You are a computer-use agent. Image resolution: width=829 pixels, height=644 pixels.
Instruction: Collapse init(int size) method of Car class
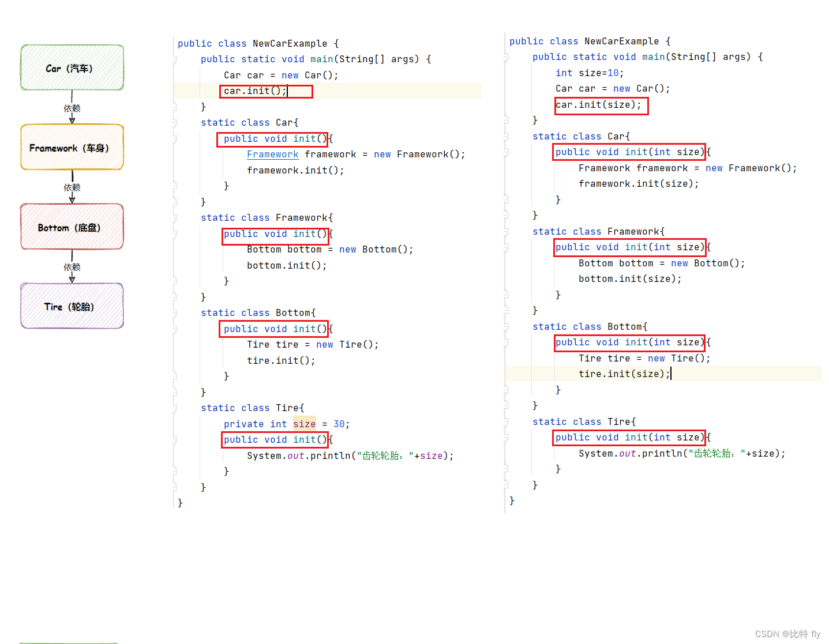click(506, 152)
